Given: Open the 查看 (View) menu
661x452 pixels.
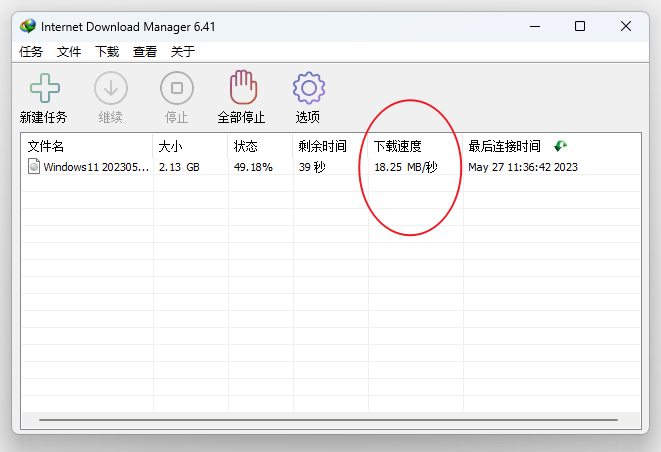Looking at the screenshot, I should [x=145, y=51].
